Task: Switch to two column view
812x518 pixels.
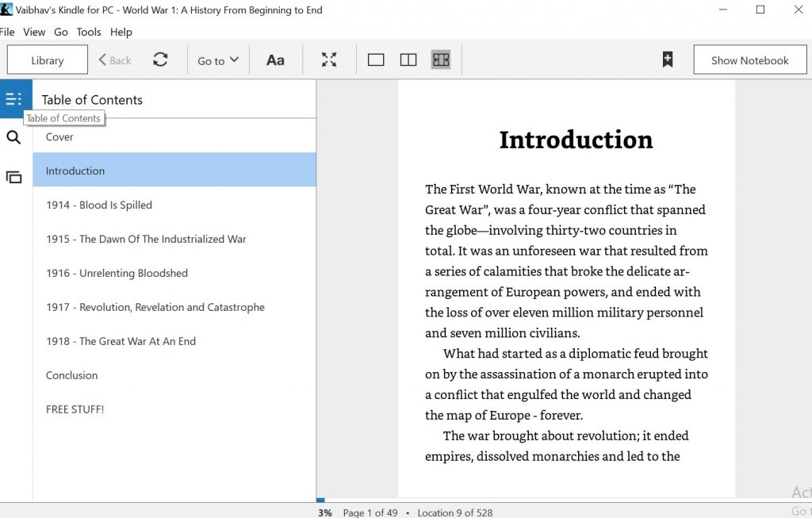Action: (408, 60)
